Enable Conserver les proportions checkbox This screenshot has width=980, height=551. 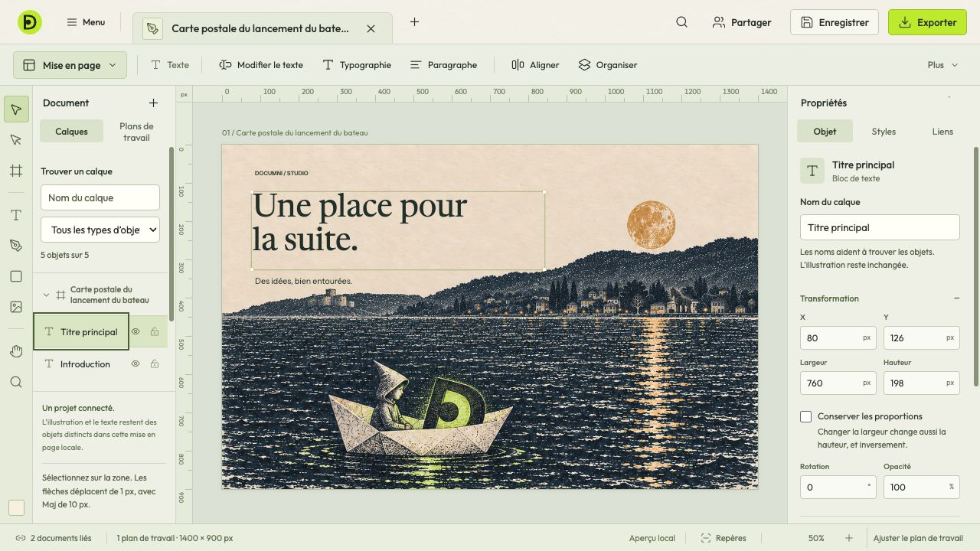805,416
